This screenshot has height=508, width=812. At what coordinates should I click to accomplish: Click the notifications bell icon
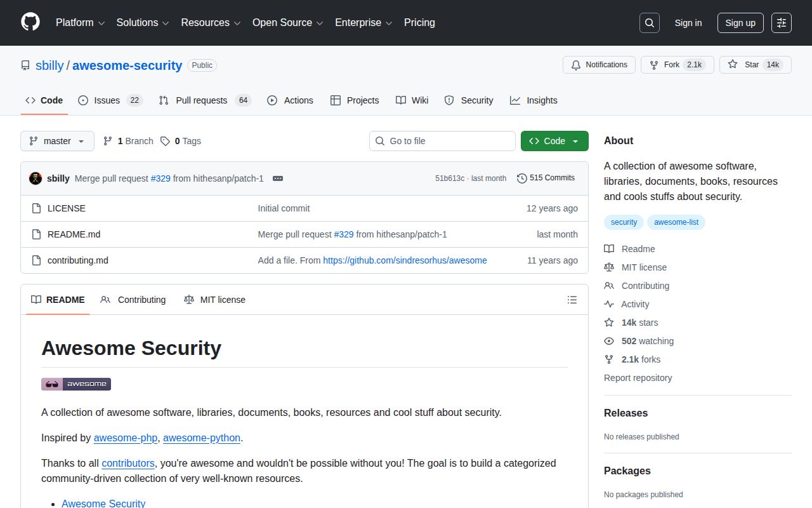pos(576,64)
